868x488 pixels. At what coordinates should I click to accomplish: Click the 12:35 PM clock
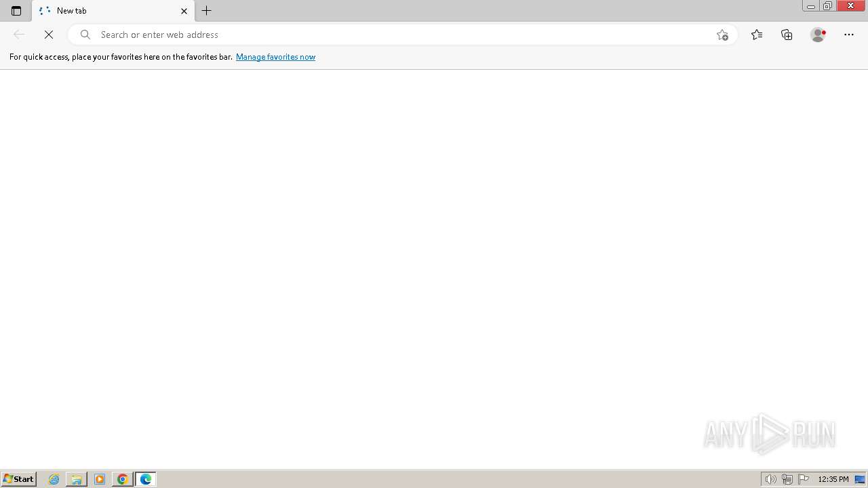click(833, 479)
